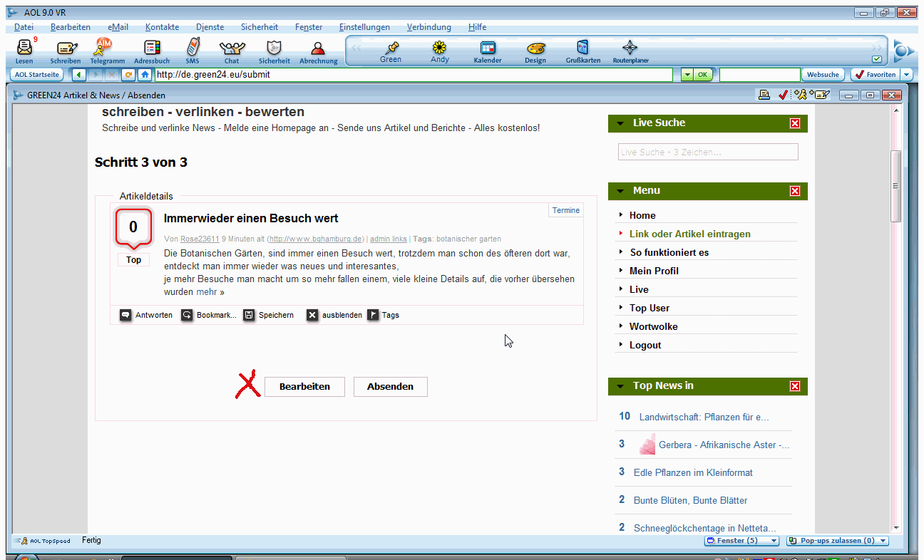Image resolution: width=924 pixels, height=560 pixels.
Task: Click the browser home icon
Action: tap(145, 75)
